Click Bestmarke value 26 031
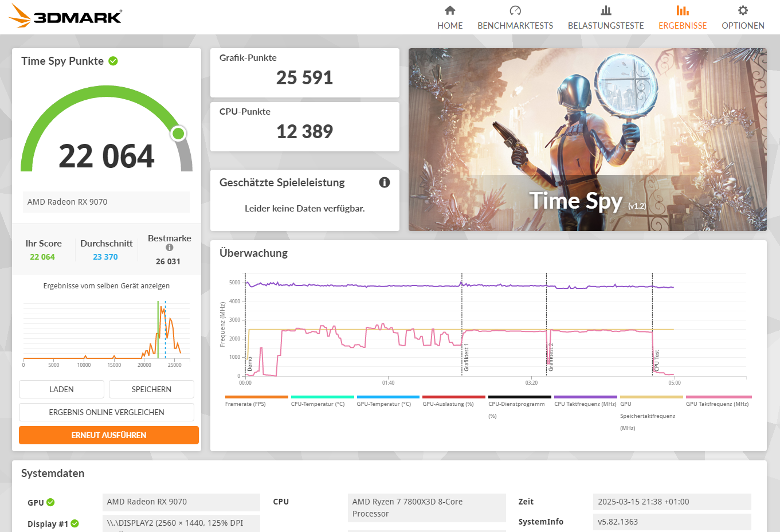Image resolution: width=780 pixels, height=532 pixels. tap(168, 261)
